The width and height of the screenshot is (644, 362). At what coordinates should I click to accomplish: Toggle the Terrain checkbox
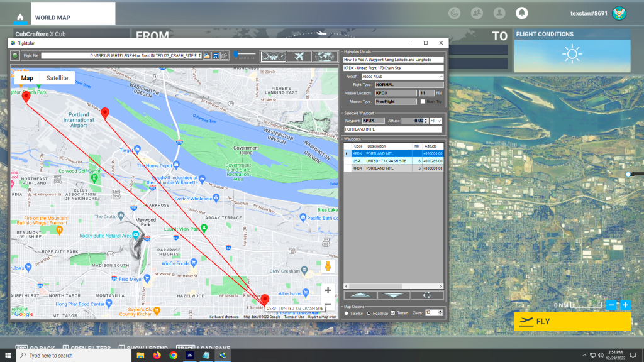tap(393, 313)
